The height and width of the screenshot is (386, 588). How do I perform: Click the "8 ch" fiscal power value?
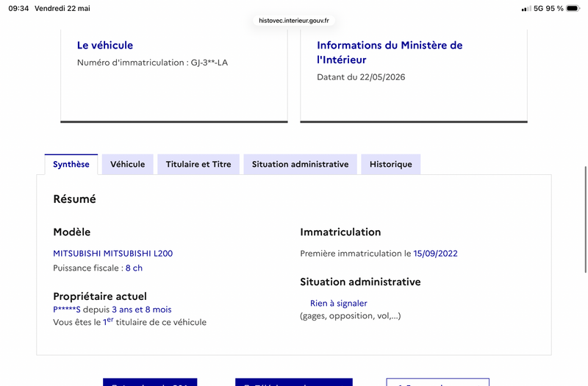pos(134,268)
